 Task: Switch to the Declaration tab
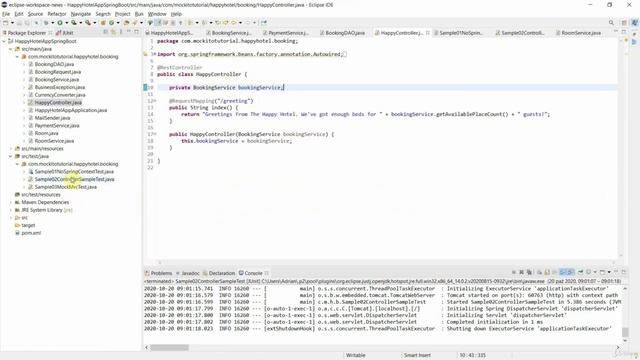(219, 273)
